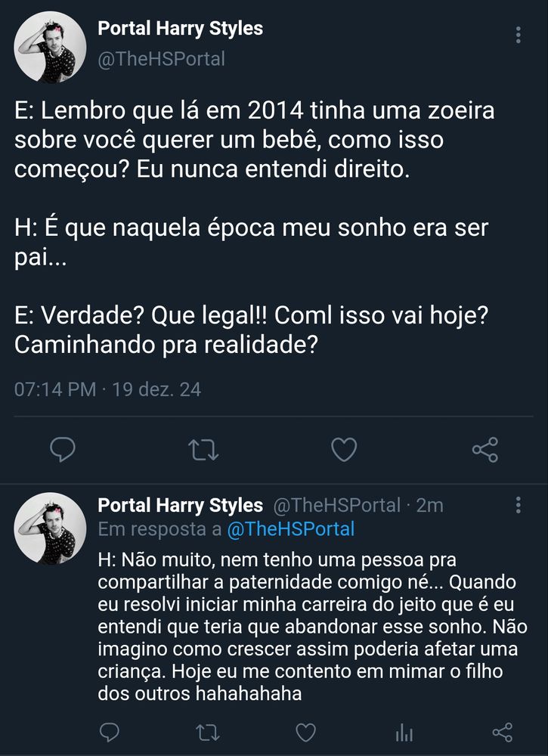The image size is (548, 756).
Task: Like the main tweet with heart
Action: tap(344, 451)
